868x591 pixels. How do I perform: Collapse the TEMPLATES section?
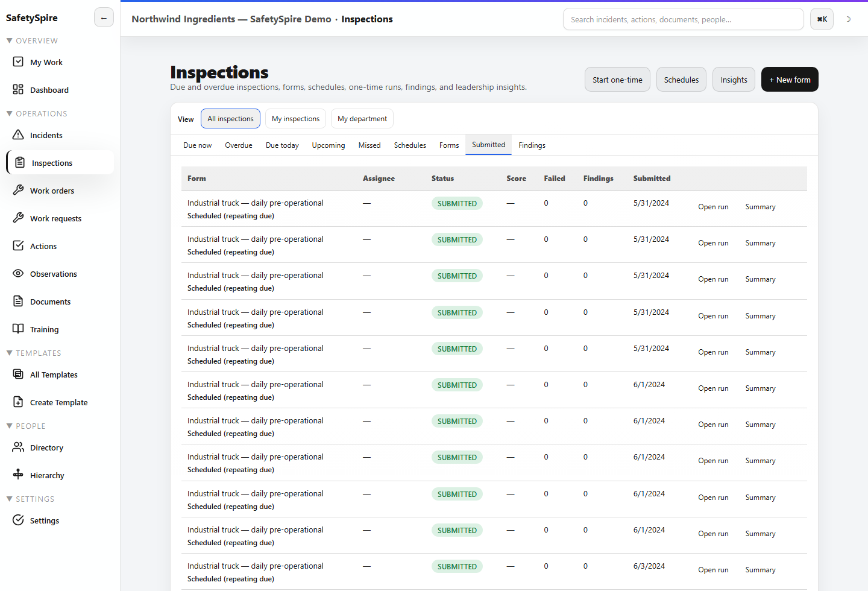point(33,353)
